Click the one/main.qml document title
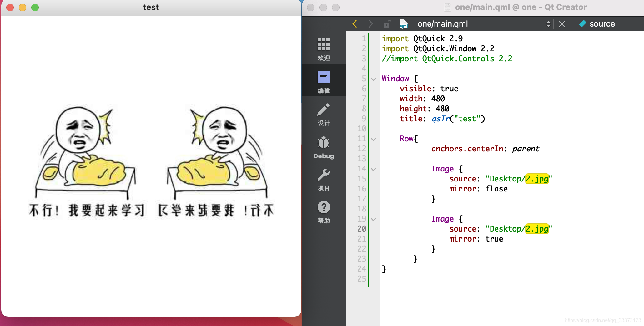644x326 pixels. (442, 24)
